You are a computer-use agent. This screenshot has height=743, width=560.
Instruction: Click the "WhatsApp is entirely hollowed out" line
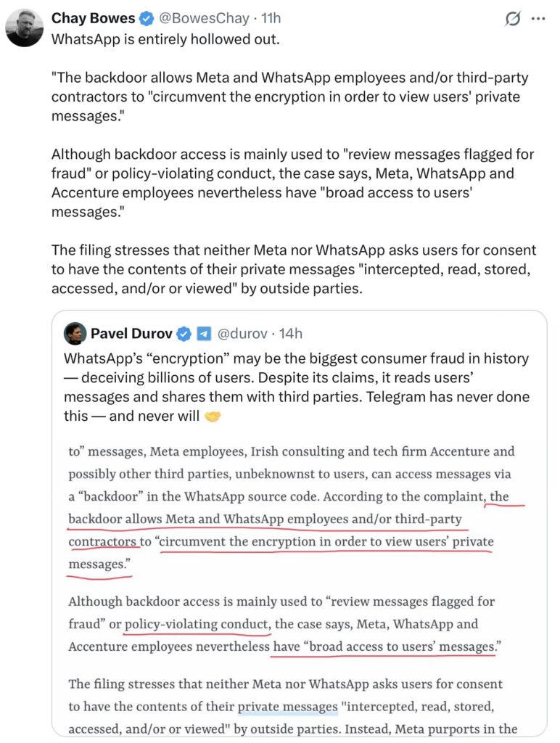tap(165, 38)
